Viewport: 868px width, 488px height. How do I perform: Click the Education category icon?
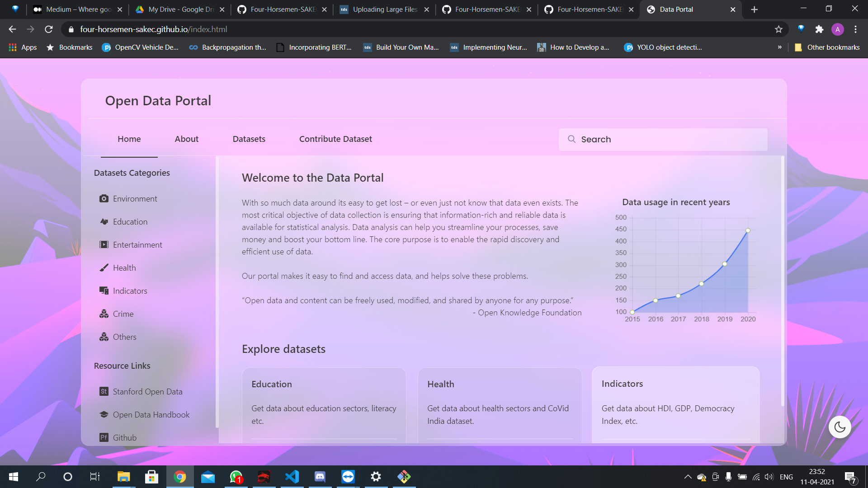[104, 222]
